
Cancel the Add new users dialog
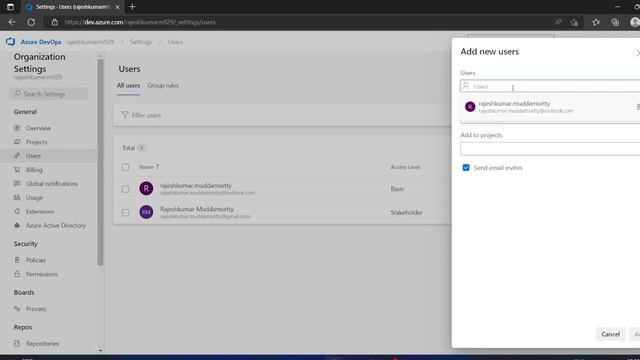click(610, 334)
